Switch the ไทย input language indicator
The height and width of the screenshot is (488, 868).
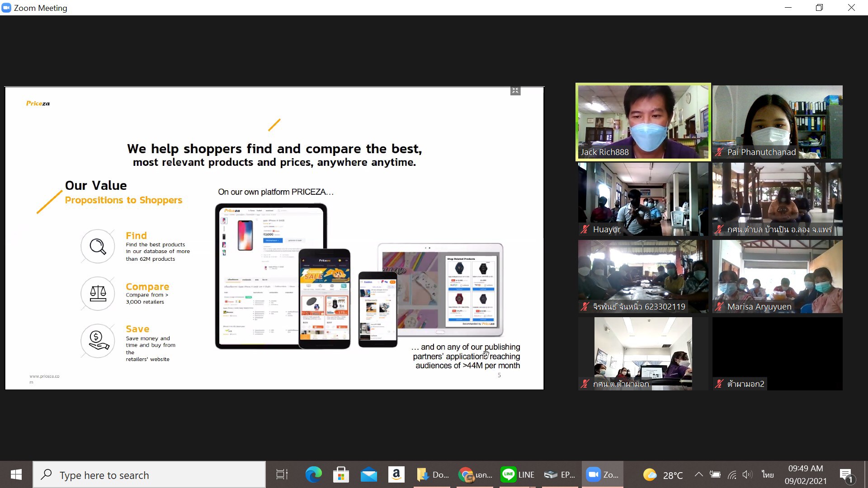point(767,474)
